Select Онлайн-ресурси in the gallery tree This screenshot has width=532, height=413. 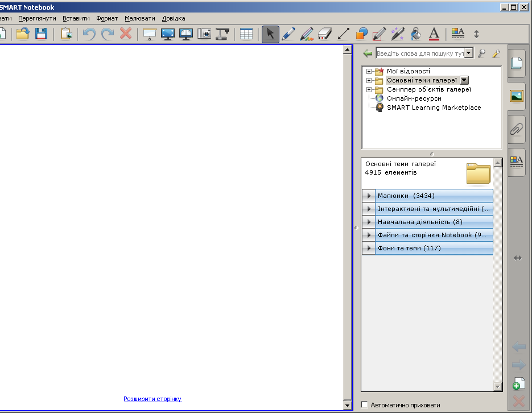click(414, 98)
